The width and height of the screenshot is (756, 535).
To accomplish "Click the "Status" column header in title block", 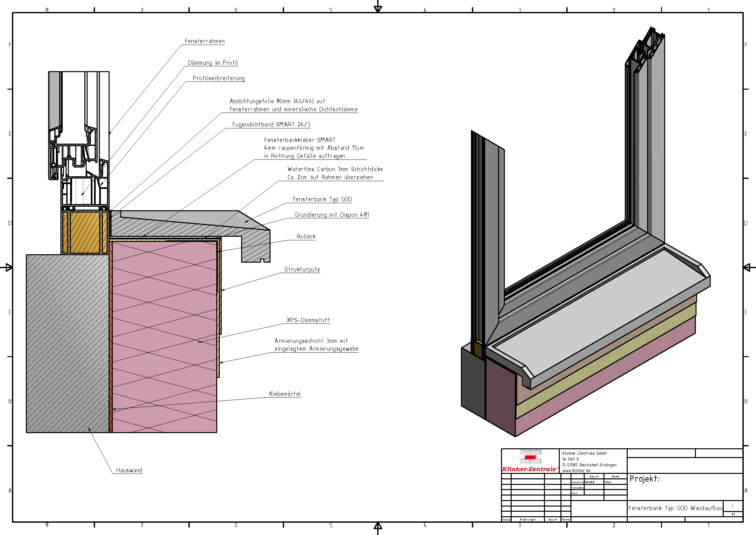I will pyautogui.click(x=506, y=519).
